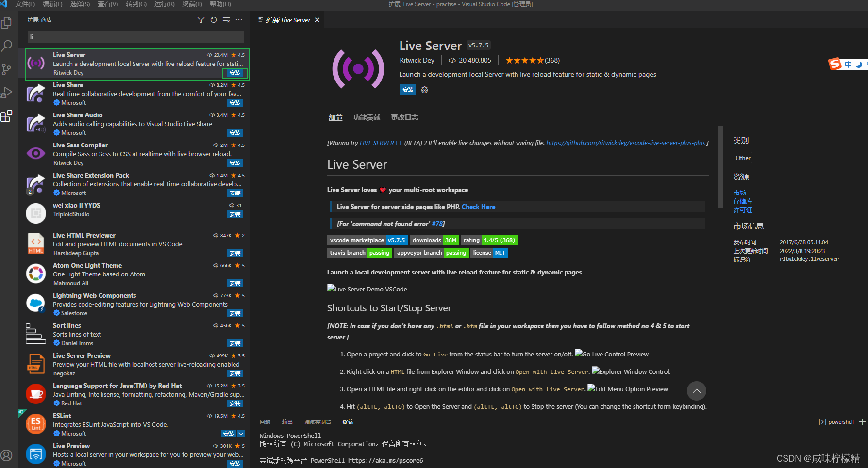Select the ESLint extension icon
Screen dimensions: 868x468
36,424
